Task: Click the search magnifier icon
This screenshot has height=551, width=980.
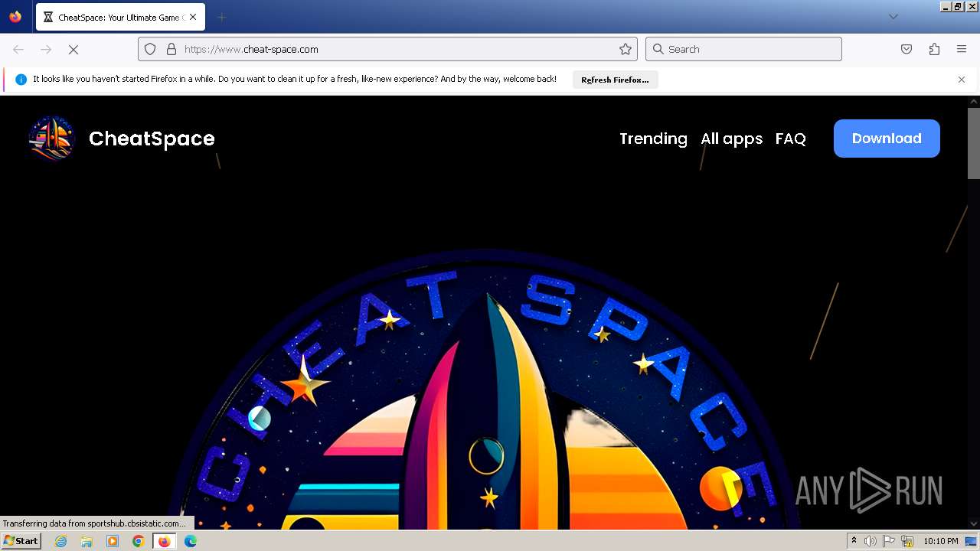Action: 658,49
